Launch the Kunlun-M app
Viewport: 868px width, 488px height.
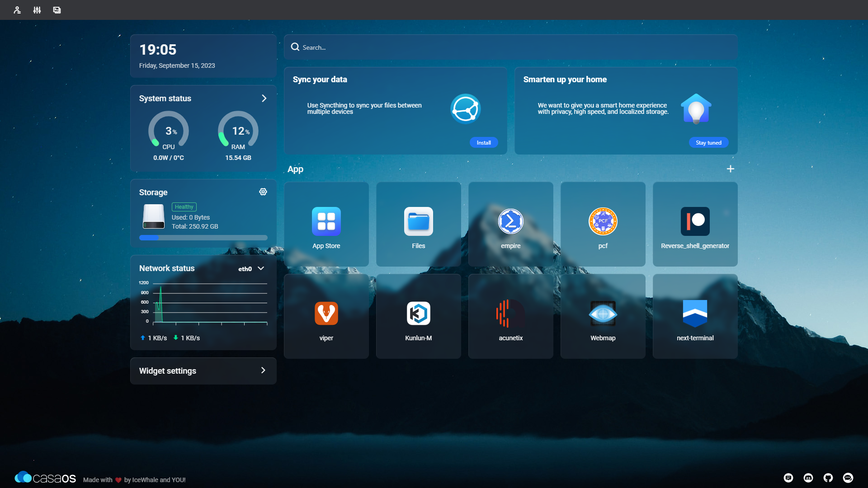(x=418, y=314)
